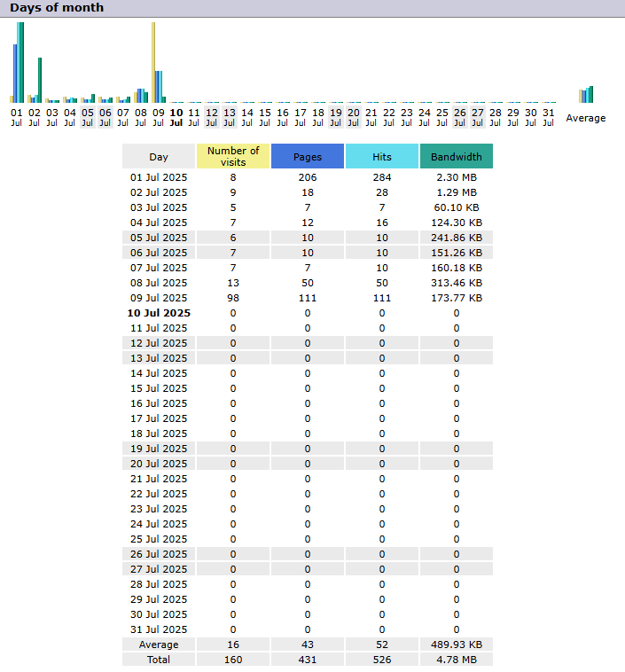Select the green Bandwidth column header

point(457,156)
